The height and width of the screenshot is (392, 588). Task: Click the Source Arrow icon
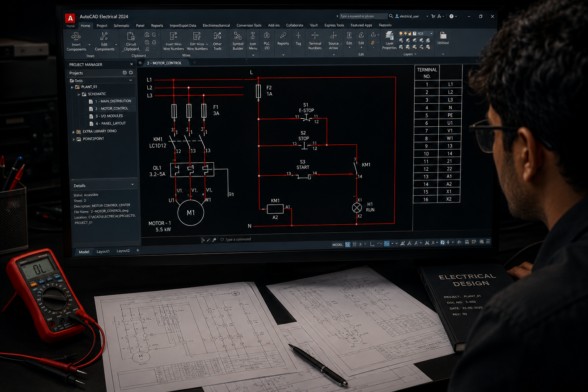(333, 36)
